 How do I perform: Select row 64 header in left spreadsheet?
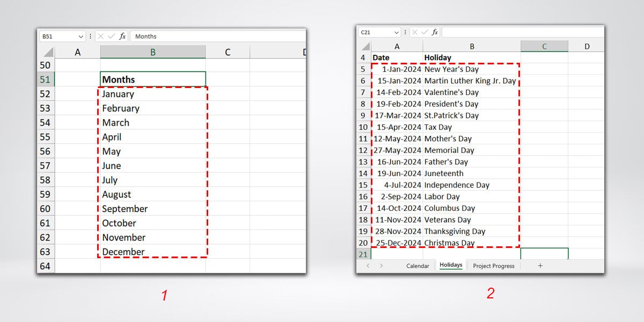tap(46, 266)
